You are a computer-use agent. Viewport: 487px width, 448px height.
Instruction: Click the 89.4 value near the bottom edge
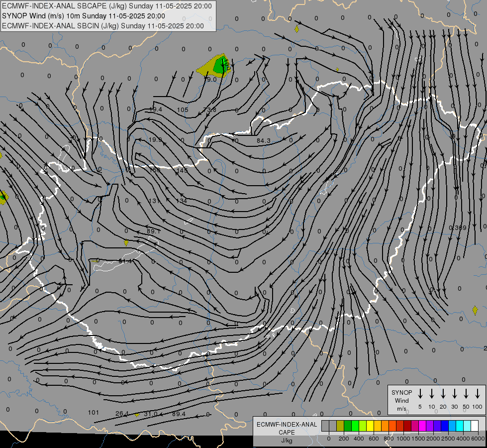click(x=179, y=414)
